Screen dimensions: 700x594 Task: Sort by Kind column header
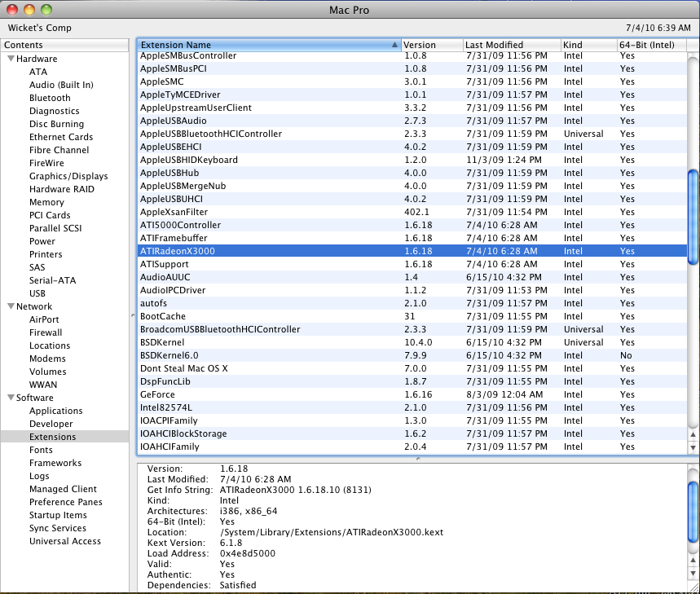[x=588, y=45]
